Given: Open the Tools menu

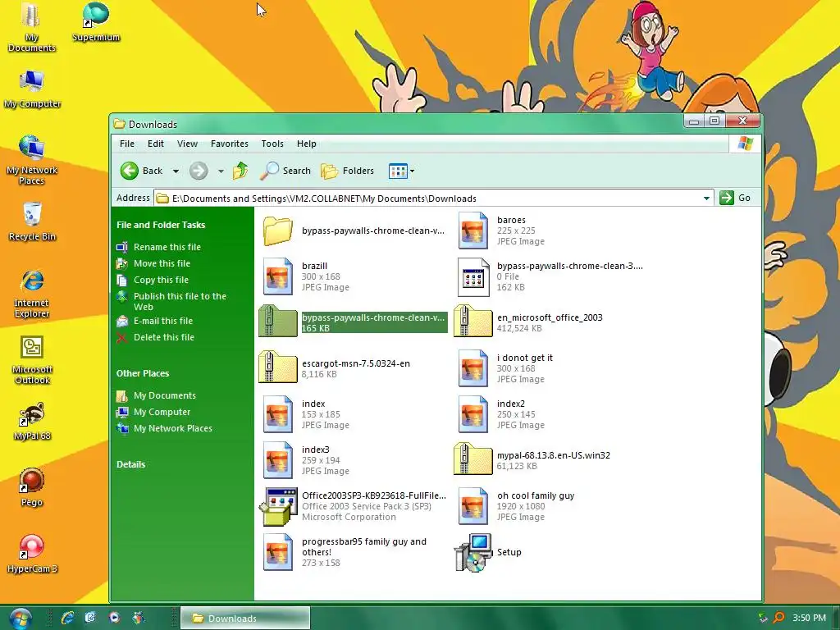Looking at the screenshot, I should pos(272,144).
